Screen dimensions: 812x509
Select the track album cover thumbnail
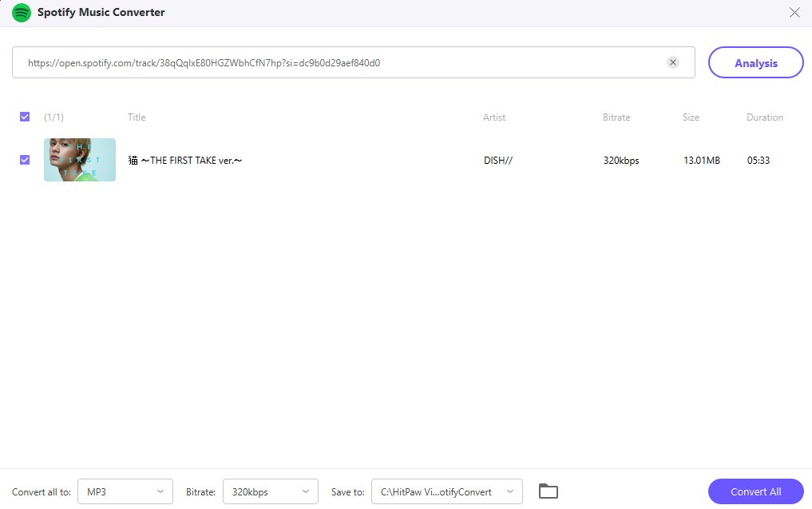[80, 160]
